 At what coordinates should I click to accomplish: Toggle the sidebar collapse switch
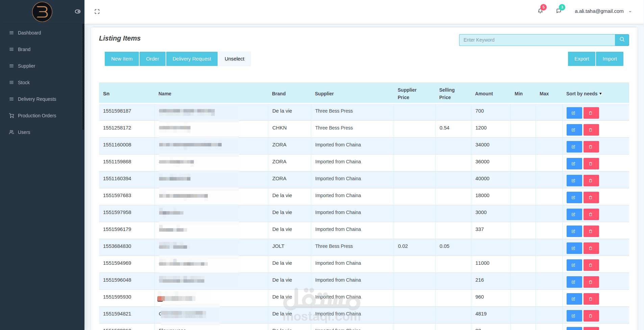pyautogui.click(x=78, y=11)
